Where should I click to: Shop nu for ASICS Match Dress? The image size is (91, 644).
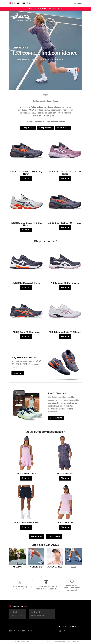[x=26, y=478]
